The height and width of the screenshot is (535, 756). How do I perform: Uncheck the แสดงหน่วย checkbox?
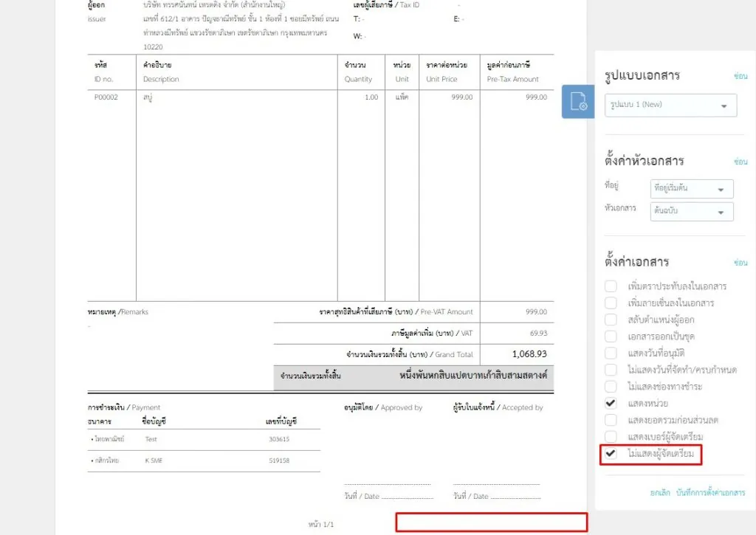coord(611,403)
